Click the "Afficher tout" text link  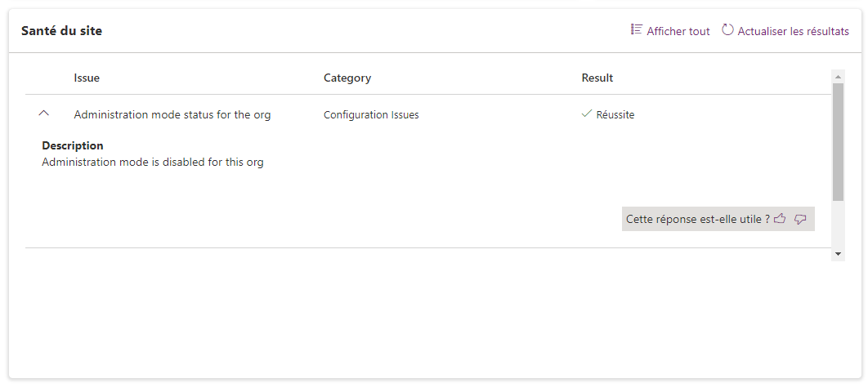(678, 32)
